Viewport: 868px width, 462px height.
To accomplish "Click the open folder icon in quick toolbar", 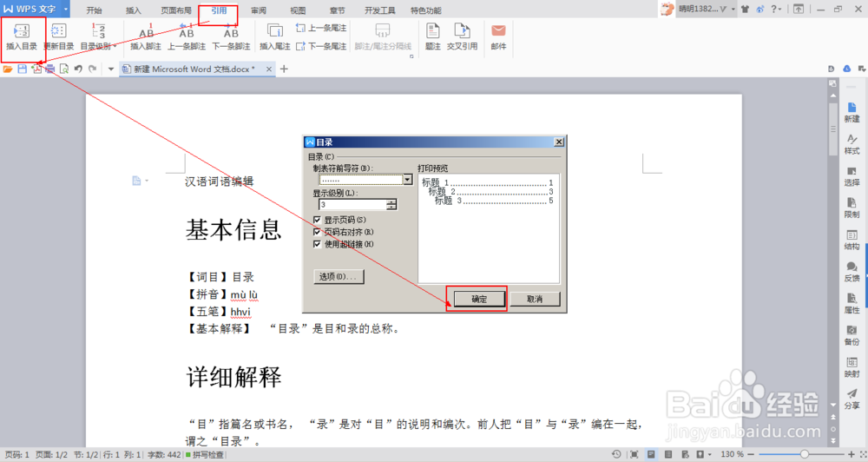I will (8, 69).
